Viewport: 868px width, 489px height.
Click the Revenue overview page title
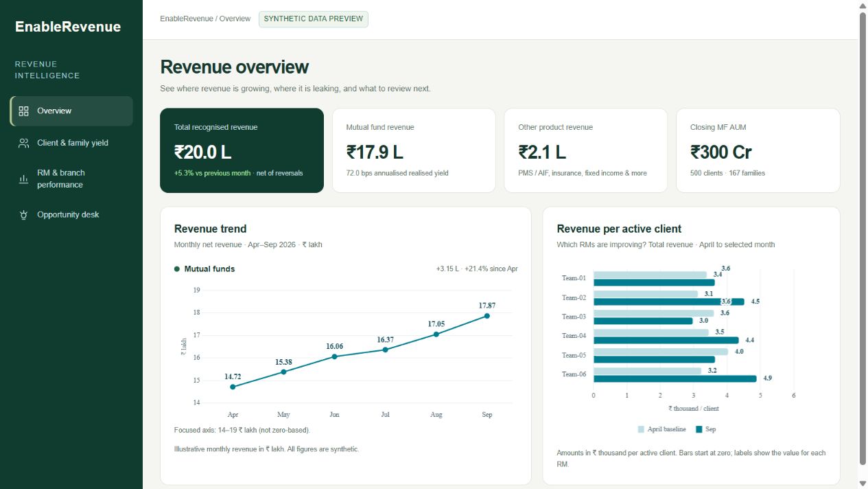click(x=235, y=67)
